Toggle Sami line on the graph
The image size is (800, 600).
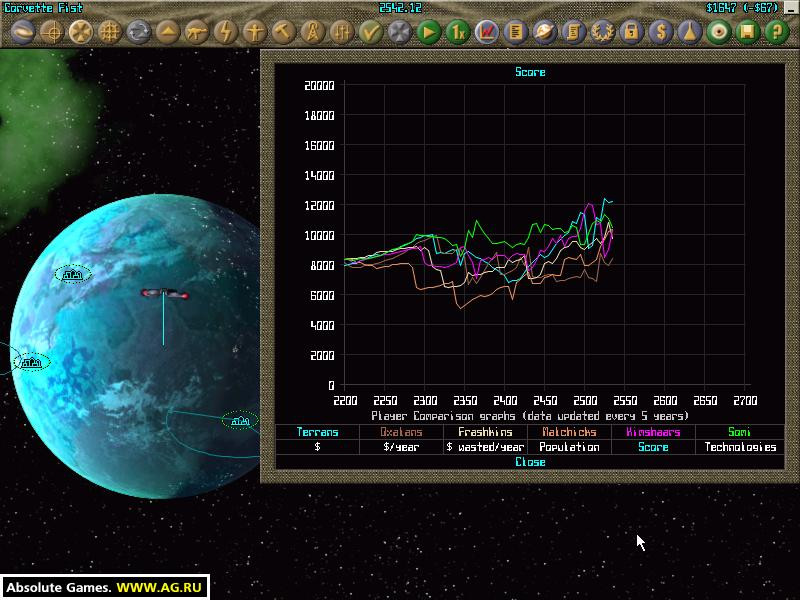point(739,432)
